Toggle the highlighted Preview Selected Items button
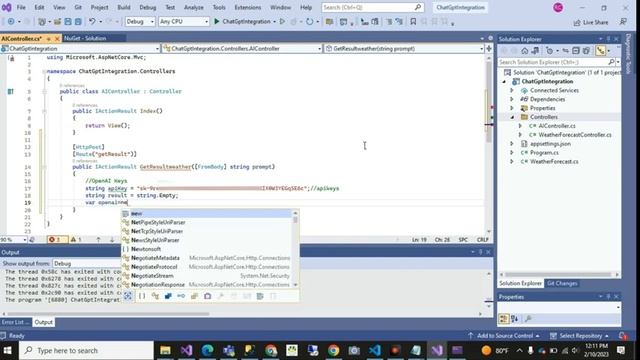The height and width of the screenshot is (360, 640). click(600, 51)
